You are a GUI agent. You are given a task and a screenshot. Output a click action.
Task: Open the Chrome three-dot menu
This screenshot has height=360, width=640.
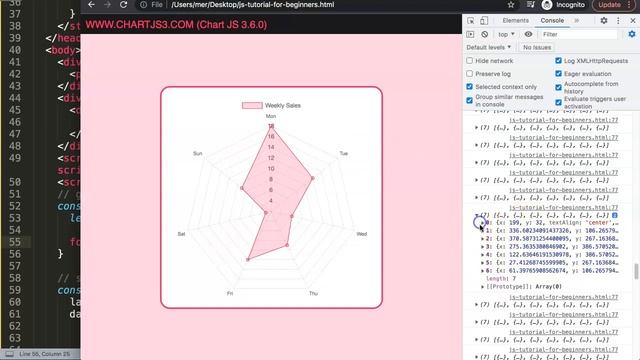[629, 4]
